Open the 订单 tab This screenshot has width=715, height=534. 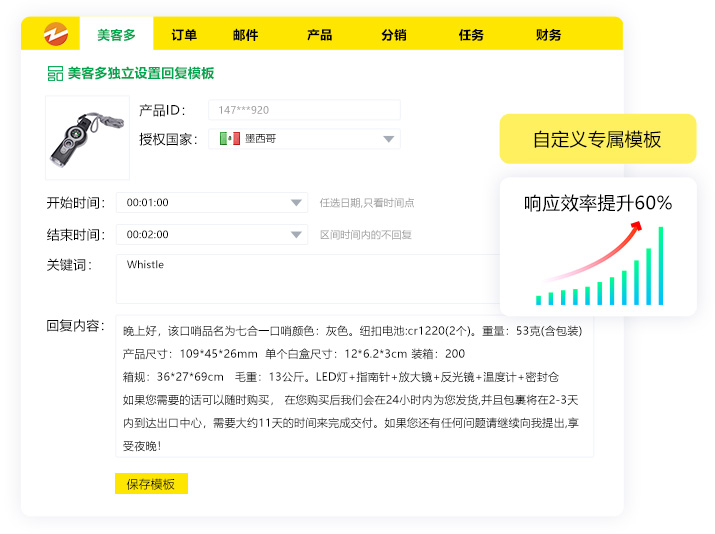tap(184, 35)
